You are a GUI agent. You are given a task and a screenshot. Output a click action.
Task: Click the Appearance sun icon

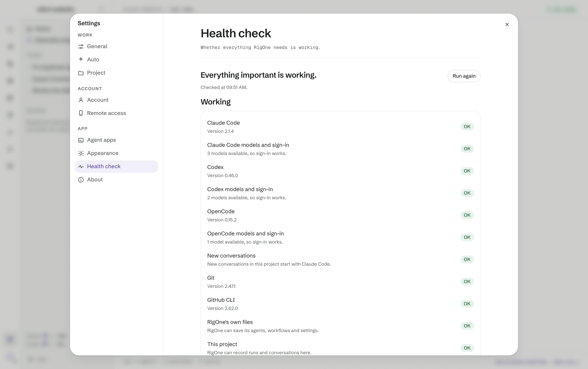click(x=81, y=153)
